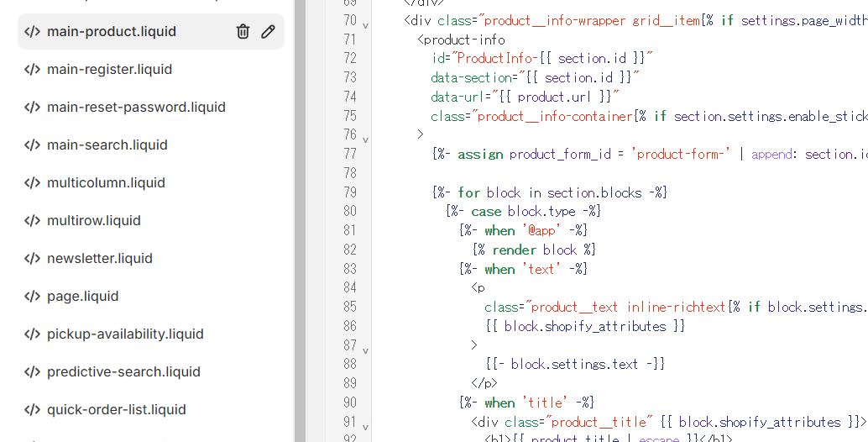Click 'case block.type' code line
The height and width of the screenshot is (442, 868).
point(523,212)
